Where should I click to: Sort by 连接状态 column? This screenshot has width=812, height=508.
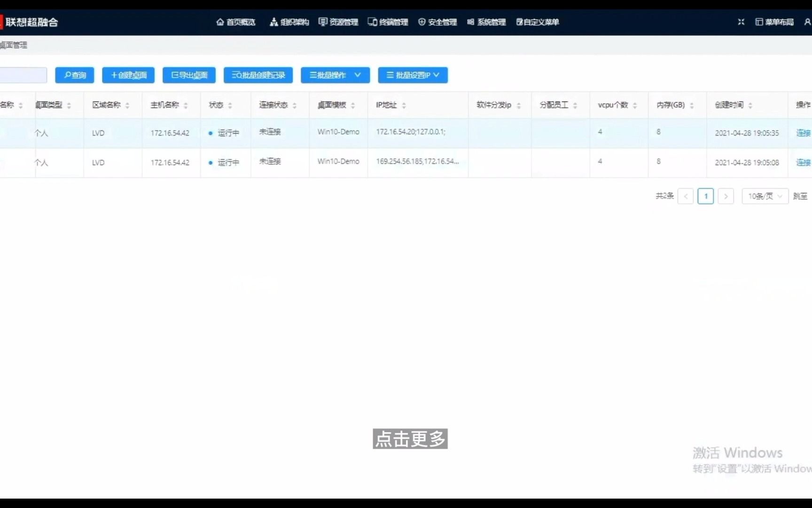point(294,105)
